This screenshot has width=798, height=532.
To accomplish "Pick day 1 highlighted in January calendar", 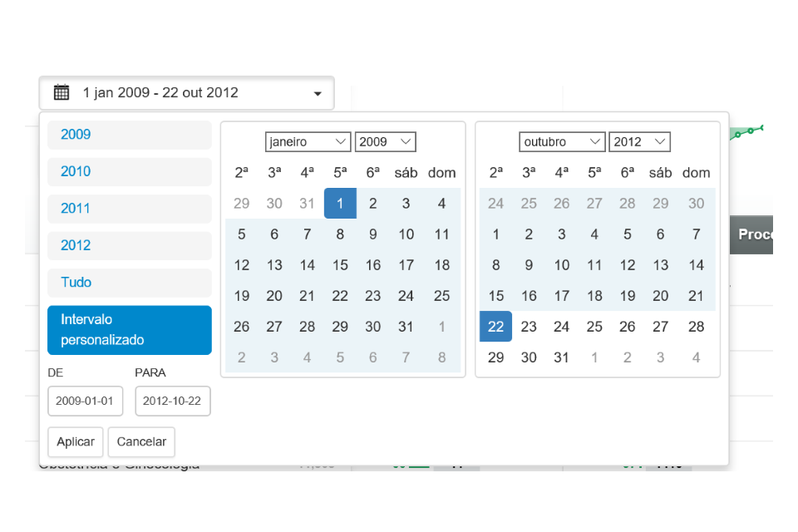I will point(340,203).
